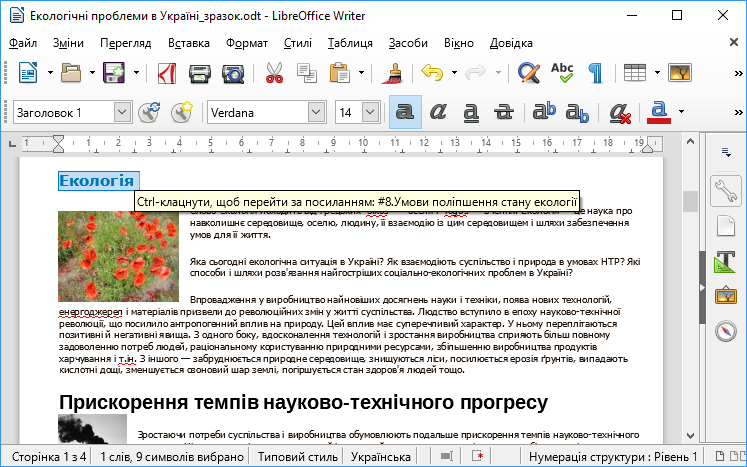This screenshot has height=467, width=747.
Task: Show more standard toolbar buttons
Action: pos(738,73)
